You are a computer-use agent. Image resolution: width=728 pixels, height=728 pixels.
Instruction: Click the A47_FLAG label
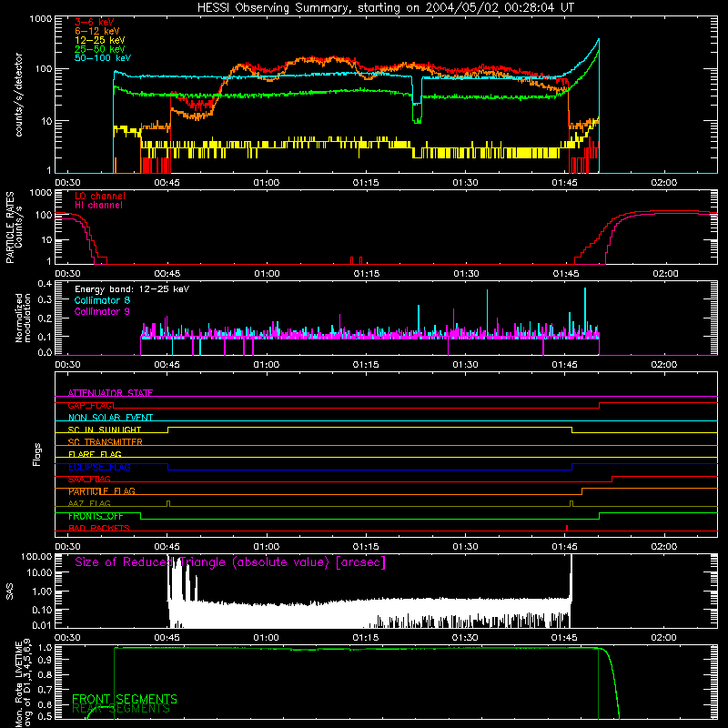click(89, 504)
